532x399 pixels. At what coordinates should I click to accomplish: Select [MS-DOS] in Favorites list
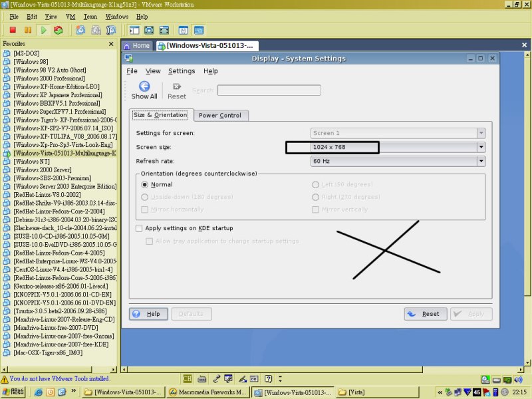pos(26,53)
